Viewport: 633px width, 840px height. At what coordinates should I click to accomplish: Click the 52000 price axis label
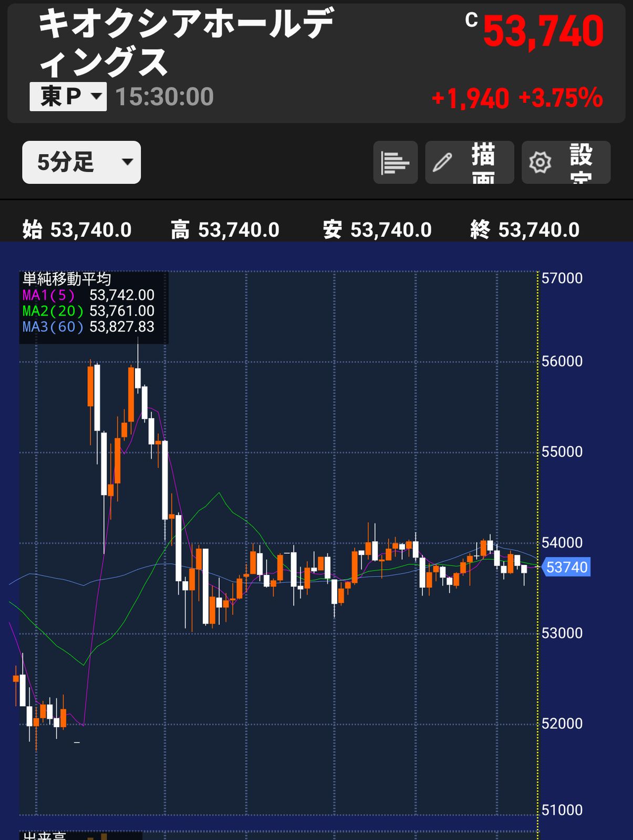pyautogui.click(x=562, y=723)
